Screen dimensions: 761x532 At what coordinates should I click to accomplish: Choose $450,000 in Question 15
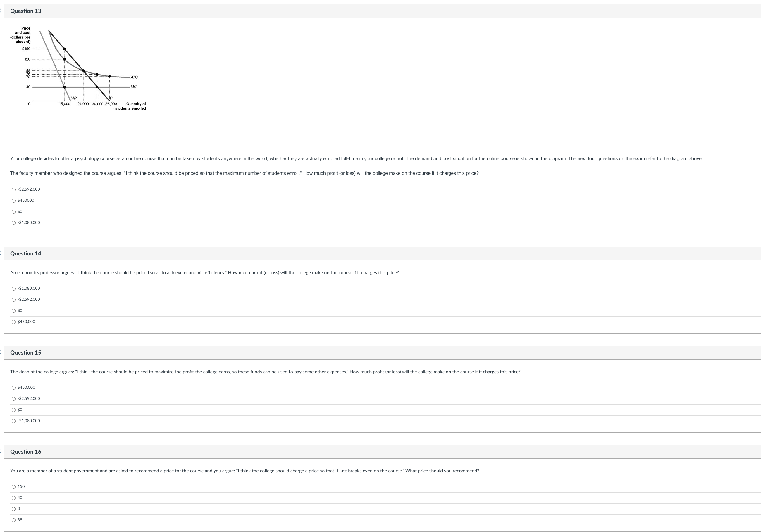pyautogui.click(x=13, y=388)
